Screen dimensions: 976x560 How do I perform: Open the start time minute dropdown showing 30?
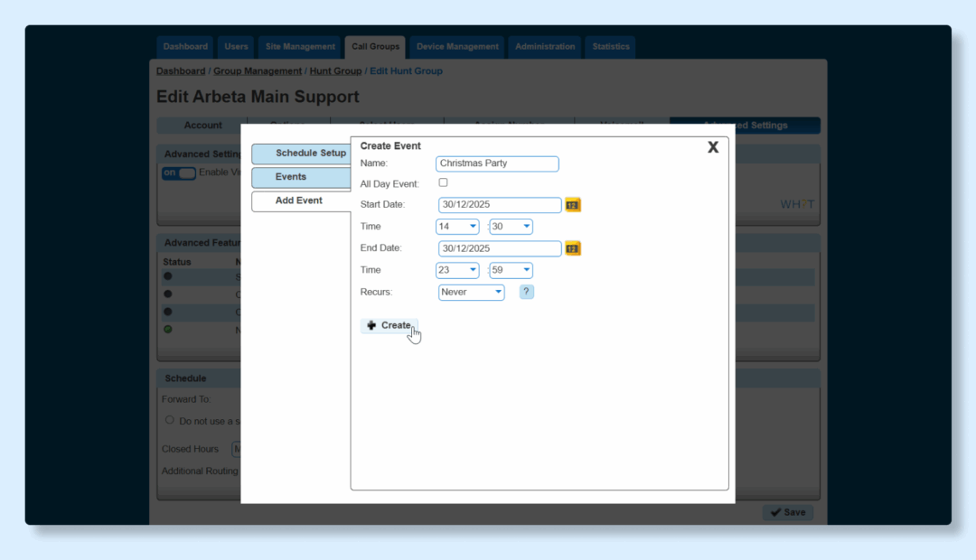511,227
